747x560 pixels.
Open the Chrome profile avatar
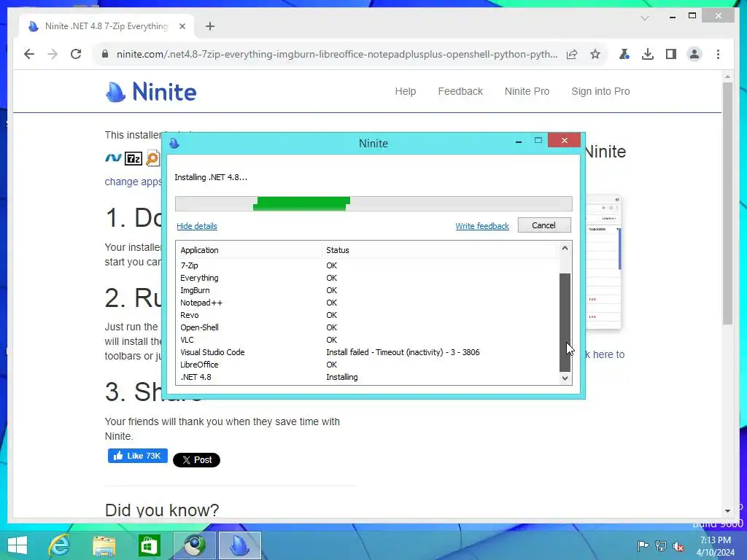pos(694,54)
